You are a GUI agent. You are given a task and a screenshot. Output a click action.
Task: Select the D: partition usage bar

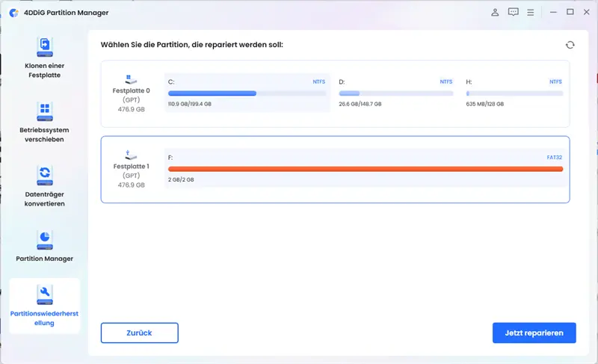[396, 93]
